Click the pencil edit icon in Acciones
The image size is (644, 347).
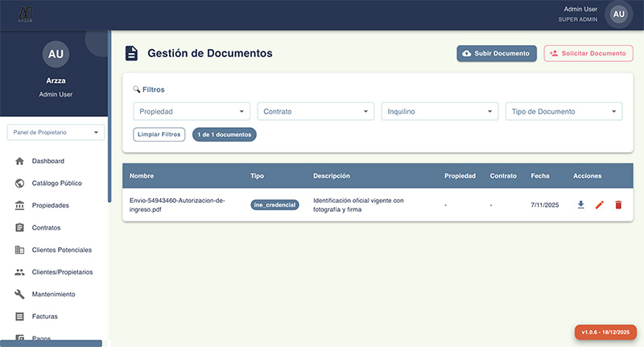pos(600,205)
